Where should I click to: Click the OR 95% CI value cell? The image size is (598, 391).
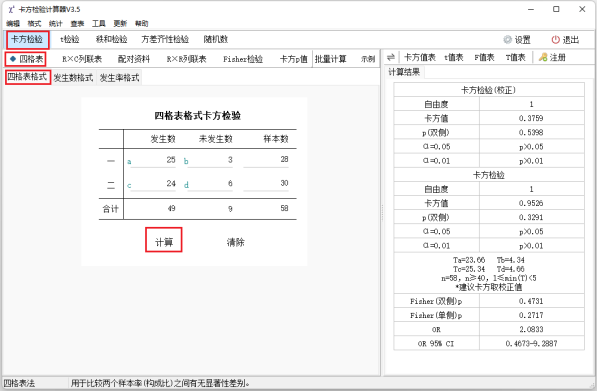tap(531, 343)
